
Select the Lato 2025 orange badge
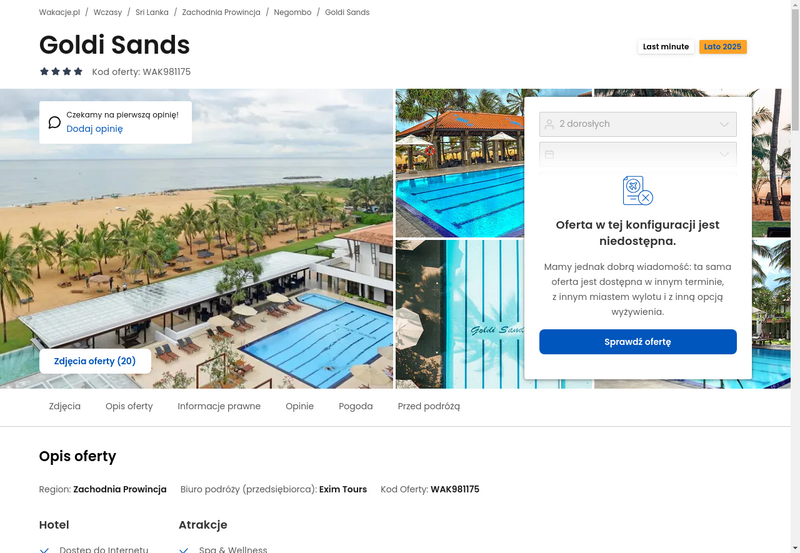point(722,46)
